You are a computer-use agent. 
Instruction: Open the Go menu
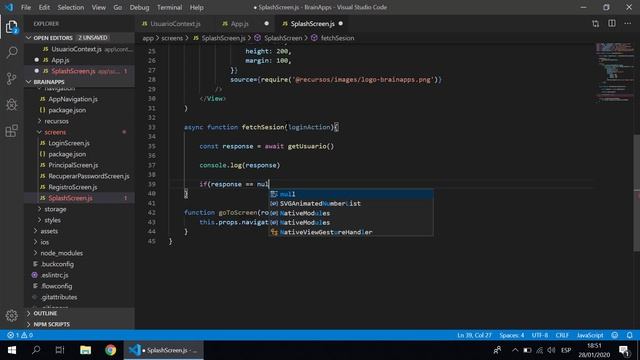click(x=118, y=7)
